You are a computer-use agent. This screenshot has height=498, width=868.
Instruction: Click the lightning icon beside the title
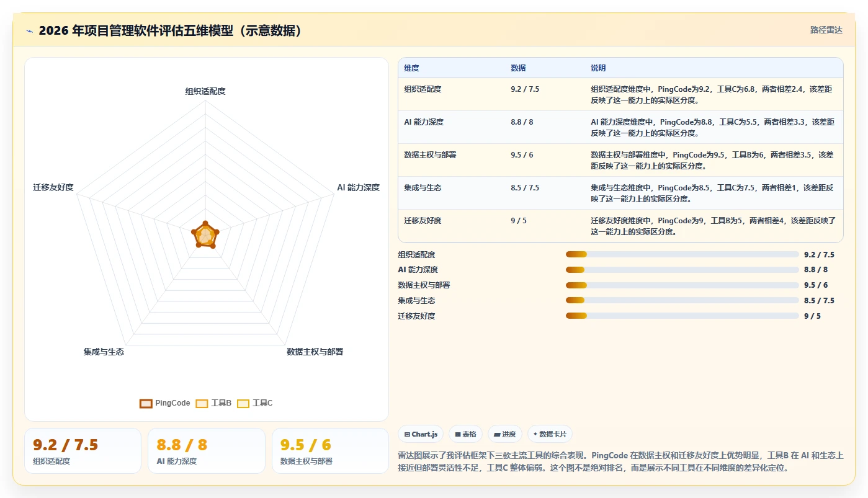coord(29,31)
